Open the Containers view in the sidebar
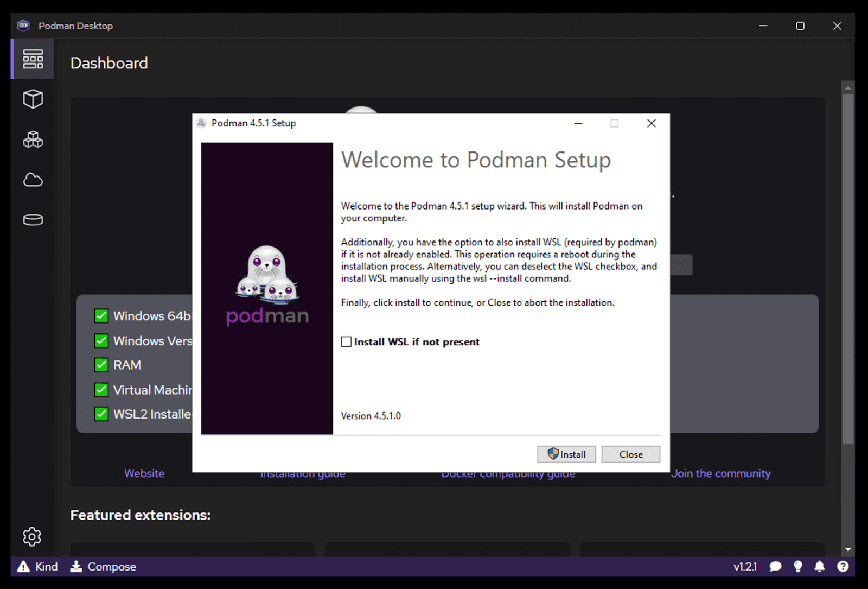The image size is (868, 589). pyautogui.click(x=33, y=99)
